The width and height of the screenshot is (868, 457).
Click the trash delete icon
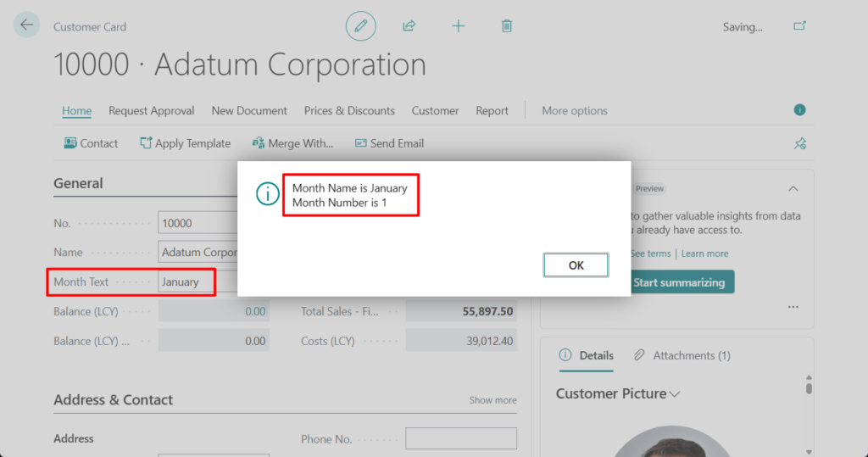click(507, 26)
